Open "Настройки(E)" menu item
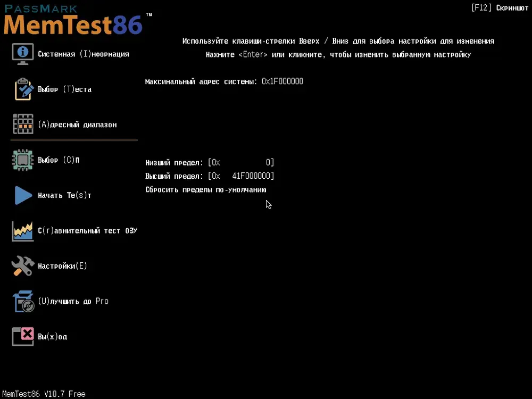The image size is (532, 399). (x=62, y=265)
